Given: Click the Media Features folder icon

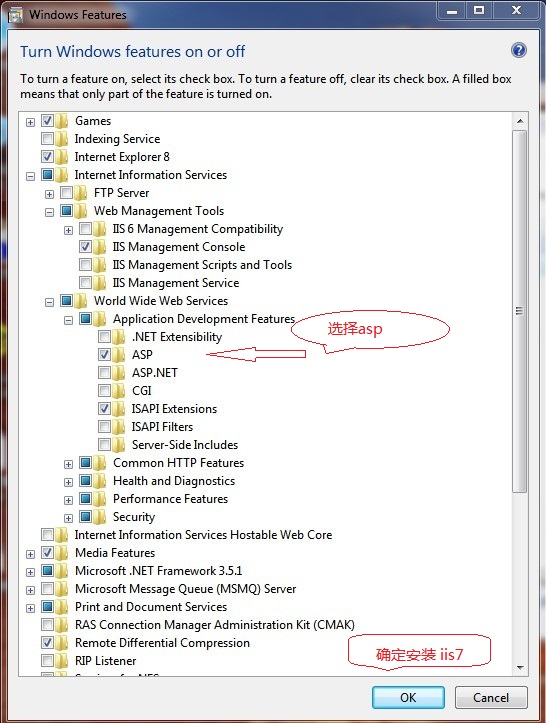Looking at the screenshot, I should pos(62,553).
